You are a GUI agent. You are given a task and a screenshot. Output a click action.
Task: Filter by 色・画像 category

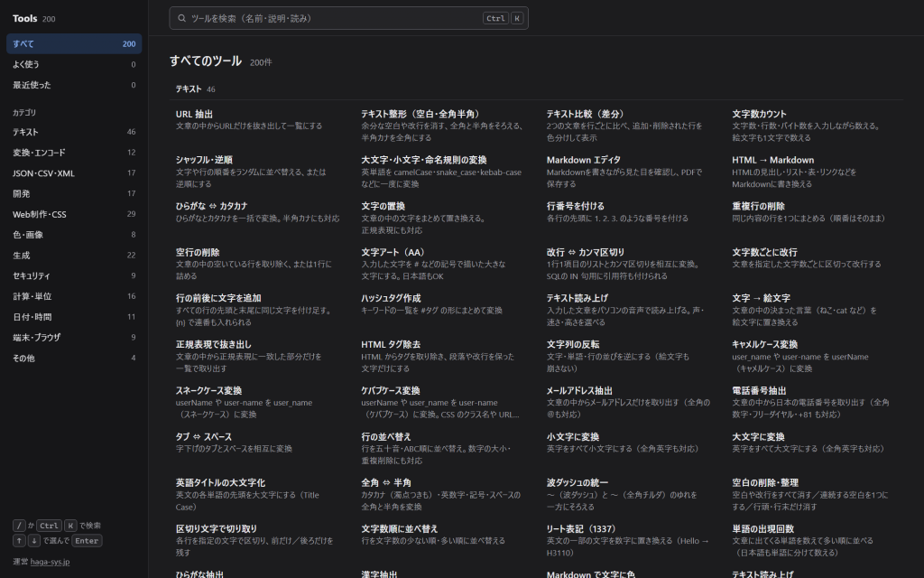74,235
